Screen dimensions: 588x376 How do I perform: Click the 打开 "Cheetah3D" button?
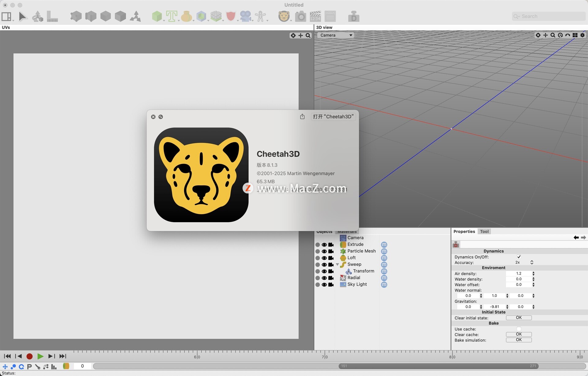(x=333, y=116)
